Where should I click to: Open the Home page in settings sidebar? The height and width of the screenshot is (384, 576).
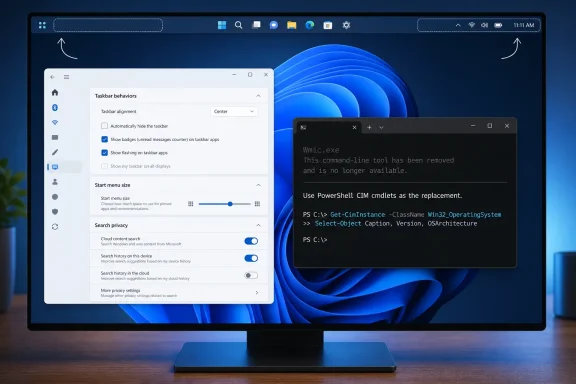tap(55, 92)
